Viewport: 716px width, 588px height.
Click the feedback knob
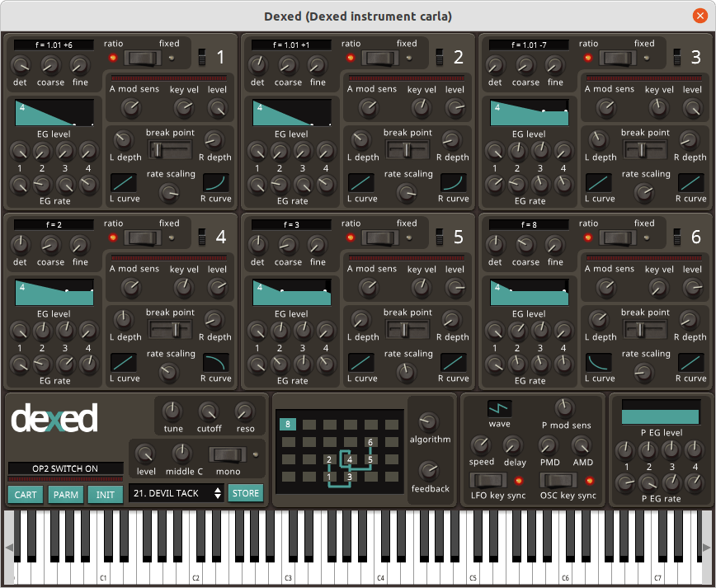[428, 471]
